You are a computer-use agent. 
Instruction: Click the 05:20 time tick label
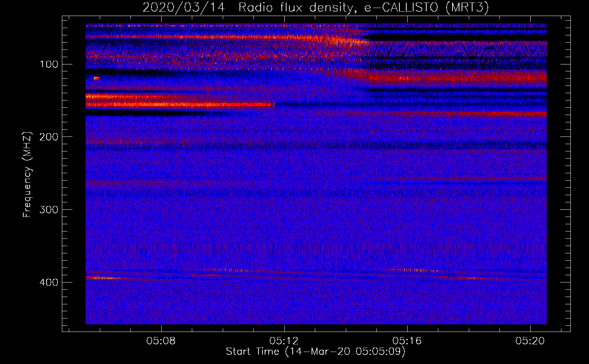(x=530, y=341)
